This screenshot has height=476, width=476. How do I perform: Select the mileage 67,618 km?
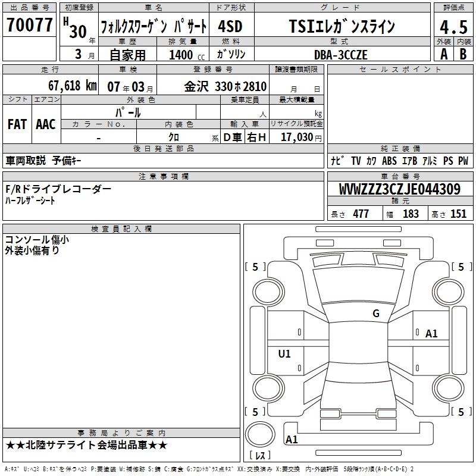[x=72, y=86]
